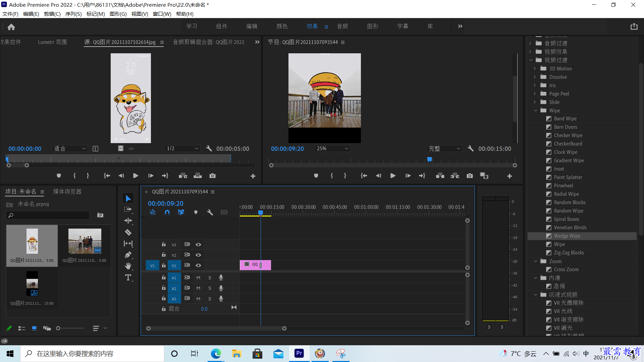
Task: Toggle closed captions track button
Action: click(x=224, y=212)
